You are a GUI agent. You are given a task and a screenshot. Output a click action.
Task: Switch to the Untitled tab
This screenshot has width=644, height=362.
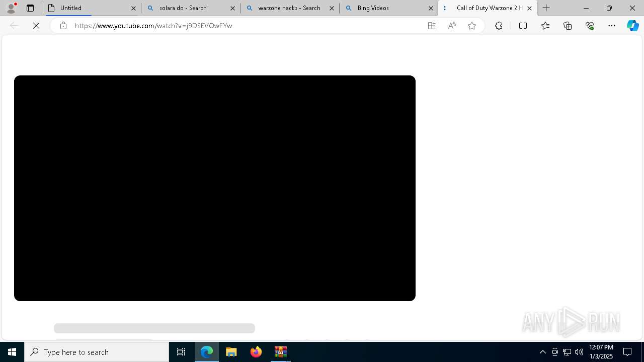click(x=92, y=8)
